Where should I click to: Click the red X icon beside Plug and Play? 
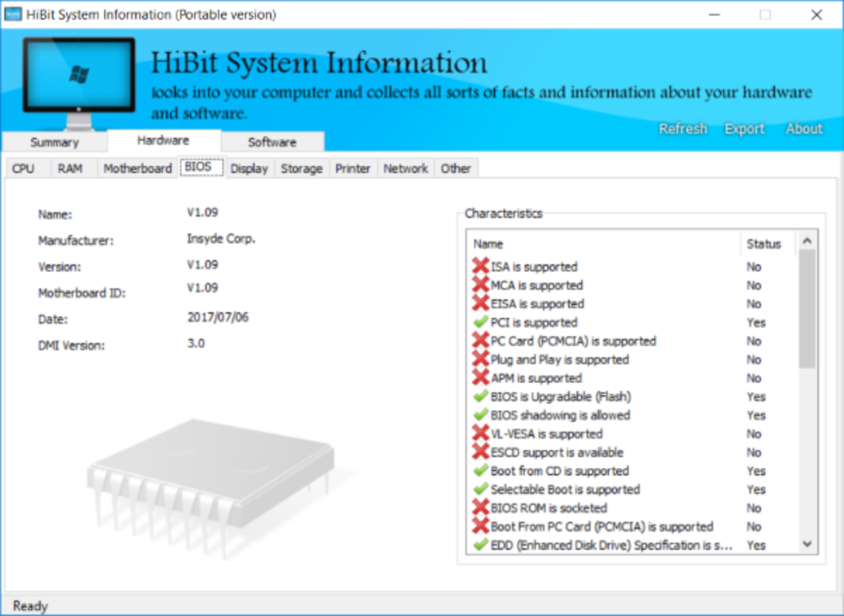[x=480, y=359]
